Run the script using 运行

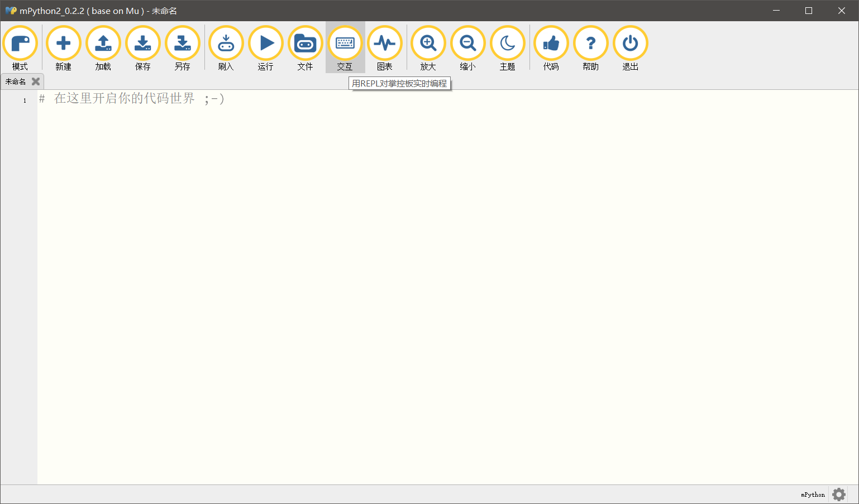tap(266, 48)
